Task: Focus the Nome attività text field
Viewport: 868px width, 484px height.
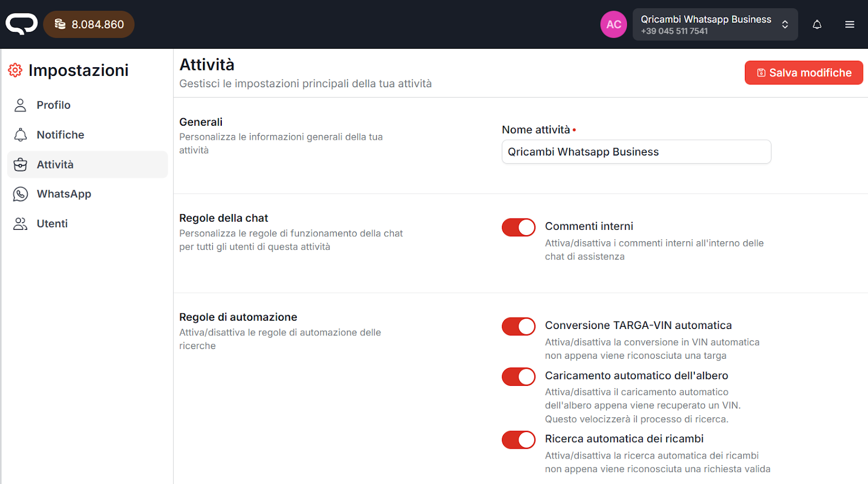Action: pos(636,152)
